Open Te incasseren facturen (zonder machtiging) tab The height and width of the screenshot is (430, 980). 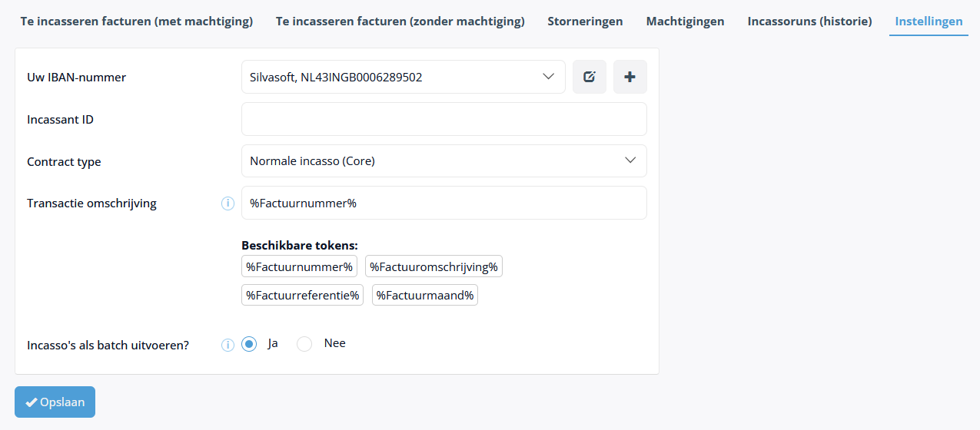click(x=400, y=21)
